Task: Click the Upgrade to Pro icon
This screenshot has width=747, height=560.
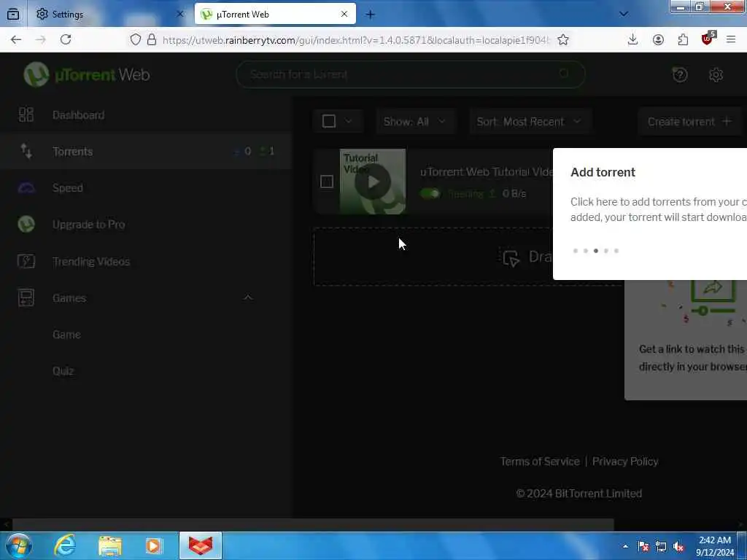Action: [26, 225]
